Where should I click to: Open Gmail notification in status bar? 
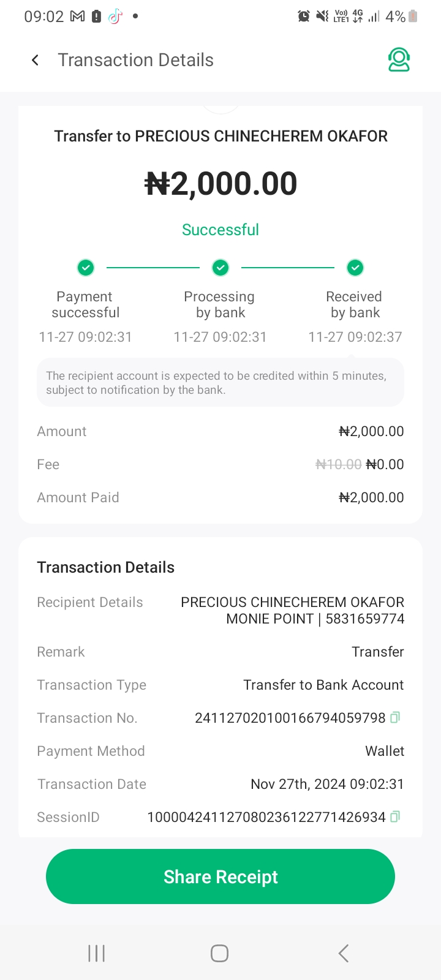click(78, 17)
